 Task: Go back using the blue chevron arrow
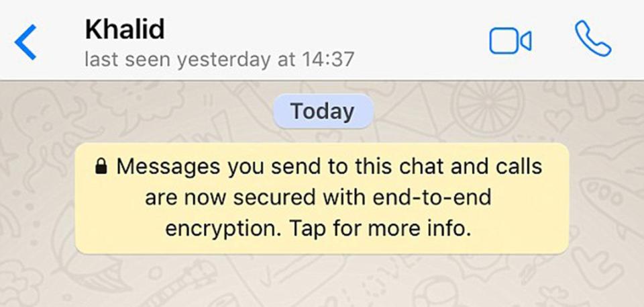(x=25, y=42)
